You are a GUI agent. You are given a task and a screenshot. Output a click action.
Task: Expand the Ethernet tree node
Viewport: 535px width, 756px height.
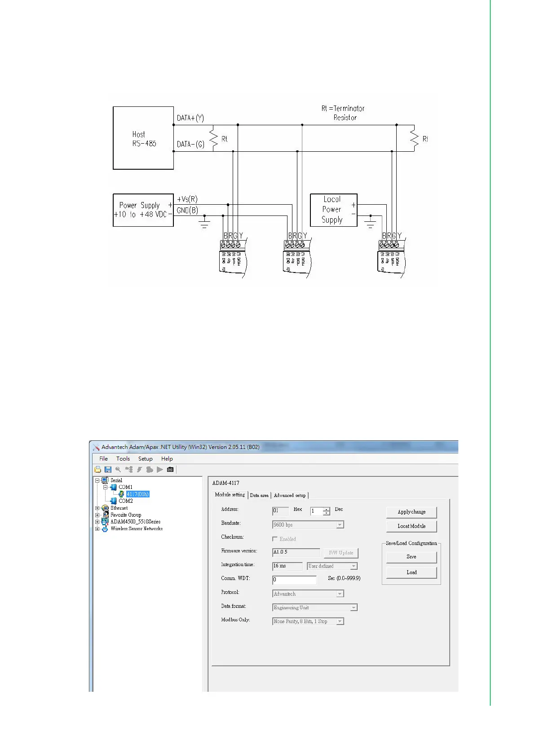pos(97,508)
